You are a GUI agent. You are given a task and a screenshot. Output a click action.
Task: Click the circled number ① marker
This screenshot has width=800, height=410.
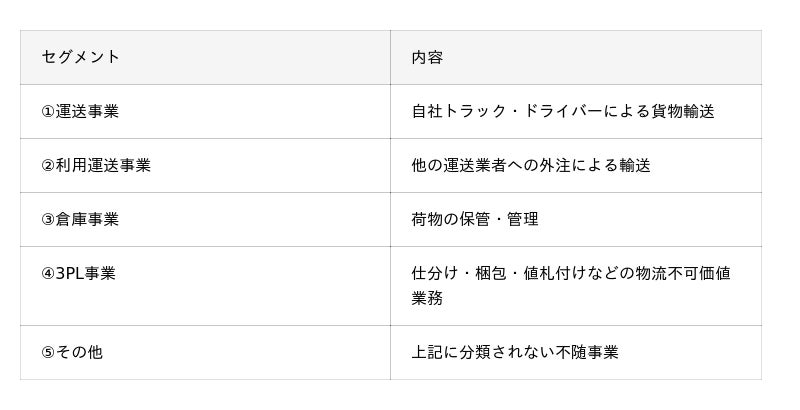(48, 111)
